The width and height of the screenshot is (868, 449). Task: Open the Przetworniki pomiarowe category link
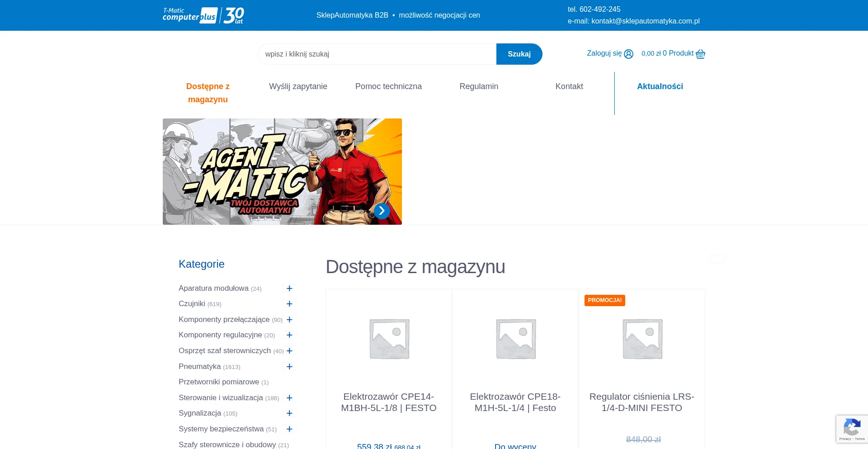click(219, 382)
